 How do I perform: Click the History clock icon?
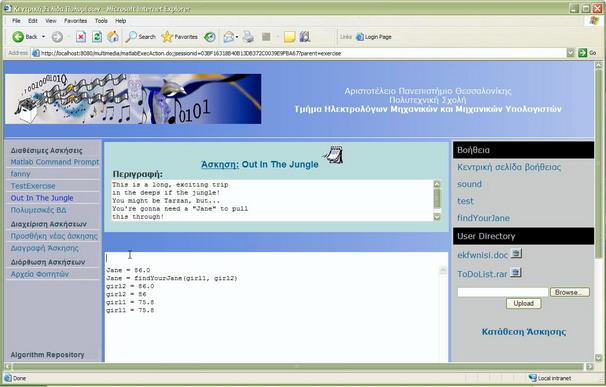tap(210, 37)
